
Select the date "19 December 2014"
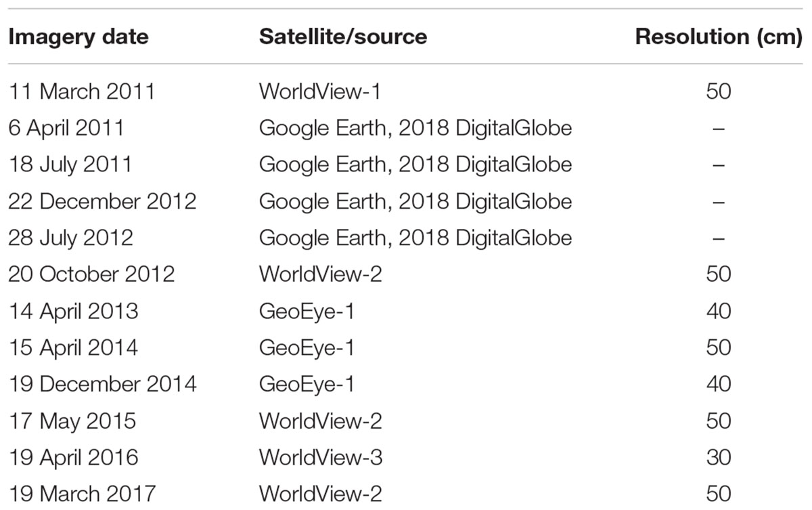(x=102, y=384)
